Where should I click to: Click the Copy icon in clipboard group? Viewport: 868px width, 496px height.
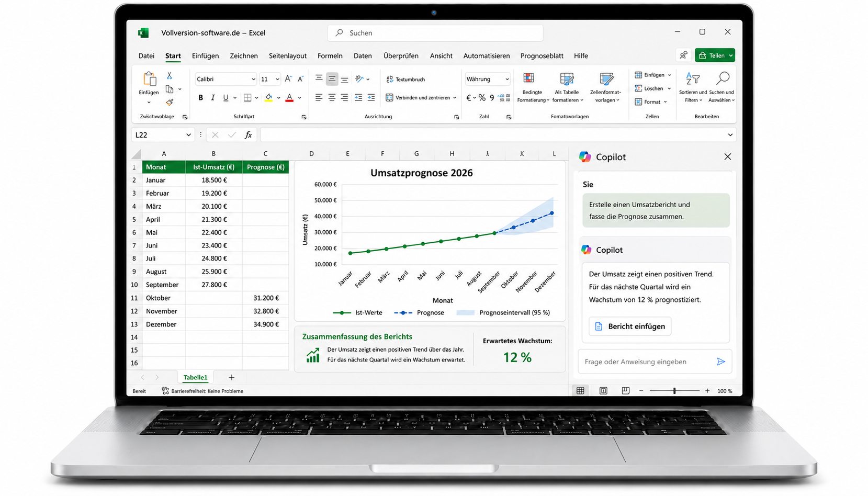click(170, 89)
